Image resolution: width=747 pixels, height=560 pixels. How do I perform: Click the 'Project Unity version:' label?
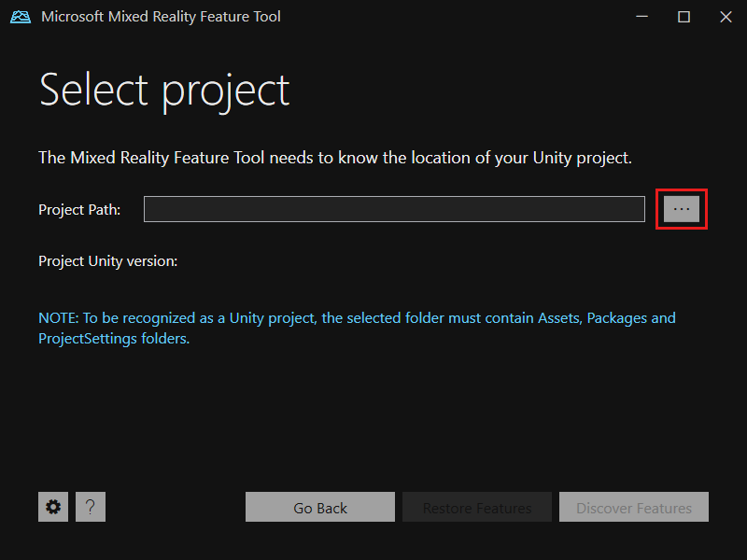[x=107, y=261]
